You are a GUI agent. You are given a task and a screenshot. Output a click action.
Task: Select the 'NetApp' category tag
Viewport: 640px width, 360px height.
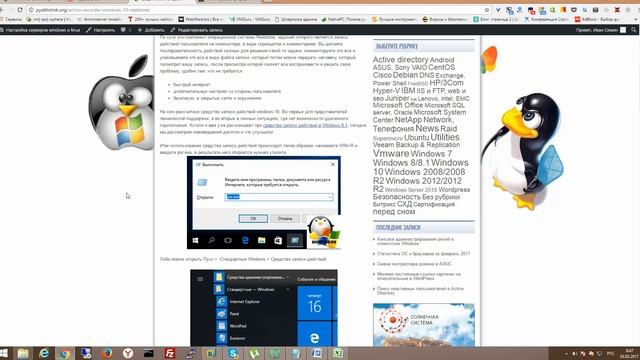tap(408, 120)
